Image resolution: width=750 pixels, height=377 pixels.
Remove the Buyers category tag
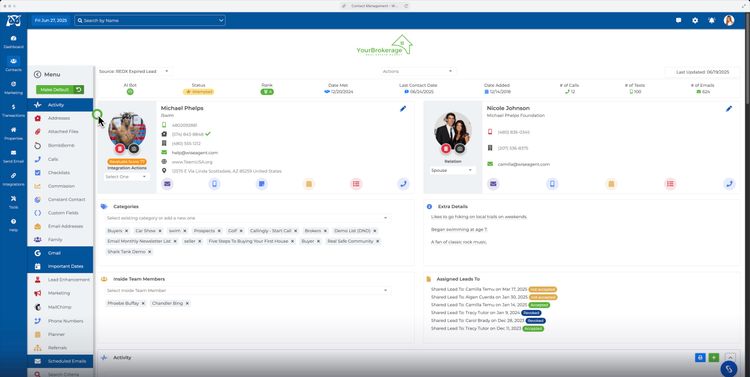tap(127, 231)
